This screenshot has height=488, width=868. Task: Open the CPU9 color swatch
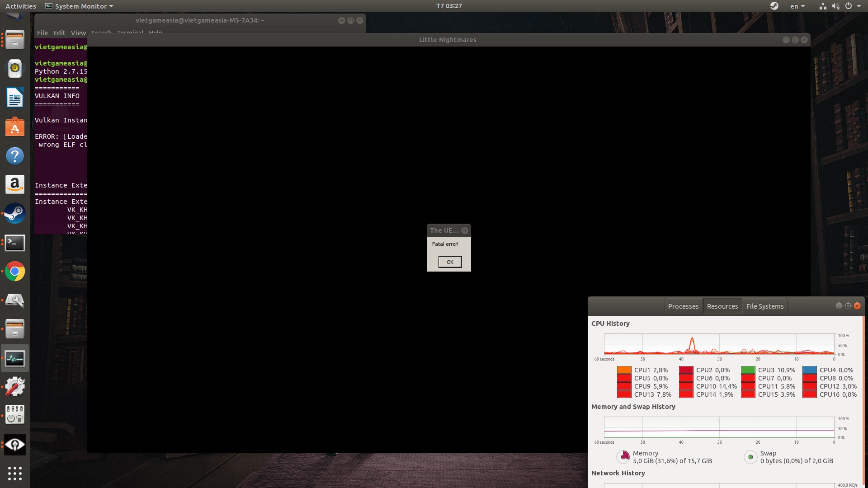624,386
